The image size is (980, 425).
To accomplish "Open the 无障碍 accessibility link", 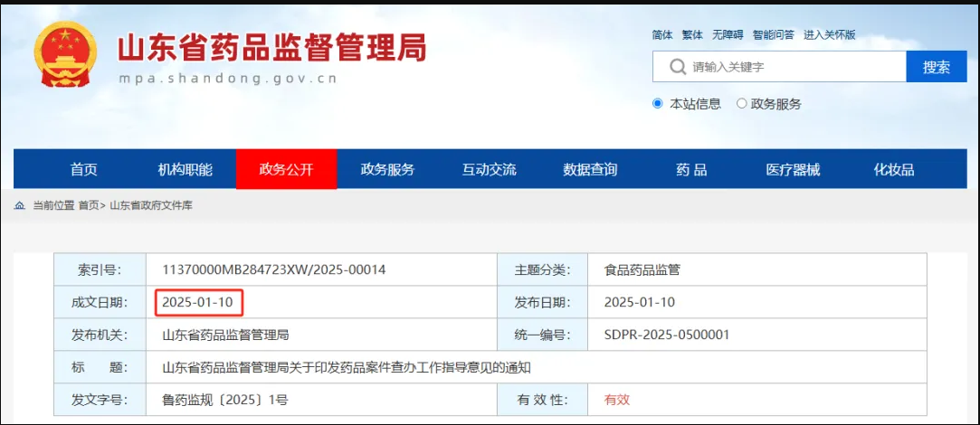I will coord(728,35).
